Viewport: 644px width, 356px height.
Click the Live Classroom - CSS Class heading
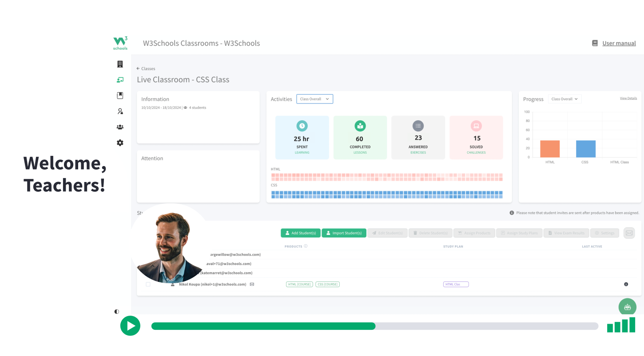(x=183, y=80)
